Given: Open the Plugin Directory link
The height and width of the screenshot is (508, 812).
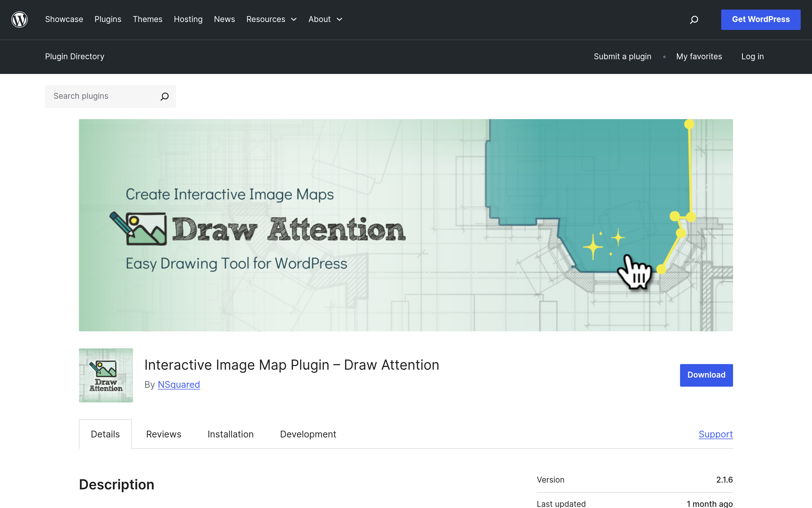Looking at the screenshot, I should [x=75, y=56].
